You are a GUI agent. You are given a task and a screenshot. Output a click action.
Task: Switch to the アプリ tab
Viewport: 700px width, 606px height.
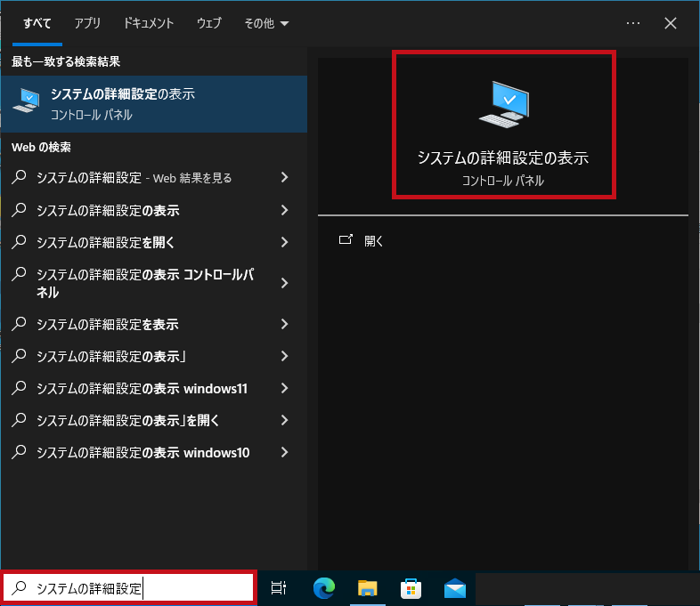87,23
